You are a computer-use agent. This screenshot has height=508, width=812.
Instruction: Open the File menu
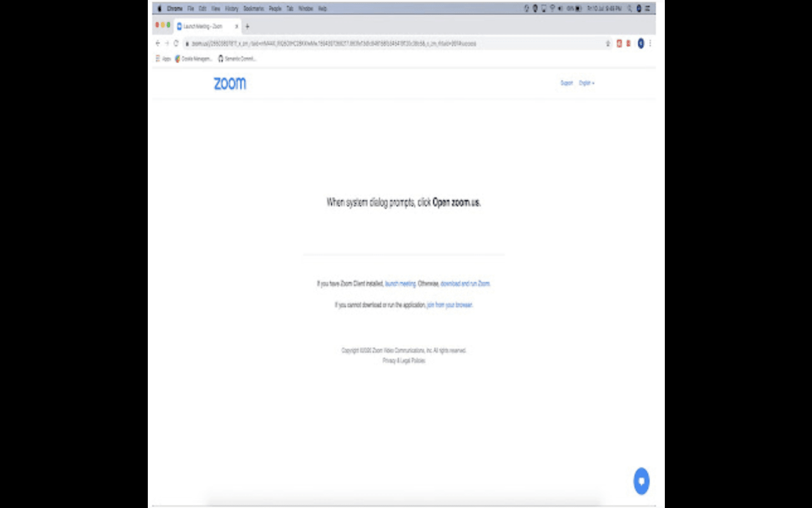tap(190, 9)
